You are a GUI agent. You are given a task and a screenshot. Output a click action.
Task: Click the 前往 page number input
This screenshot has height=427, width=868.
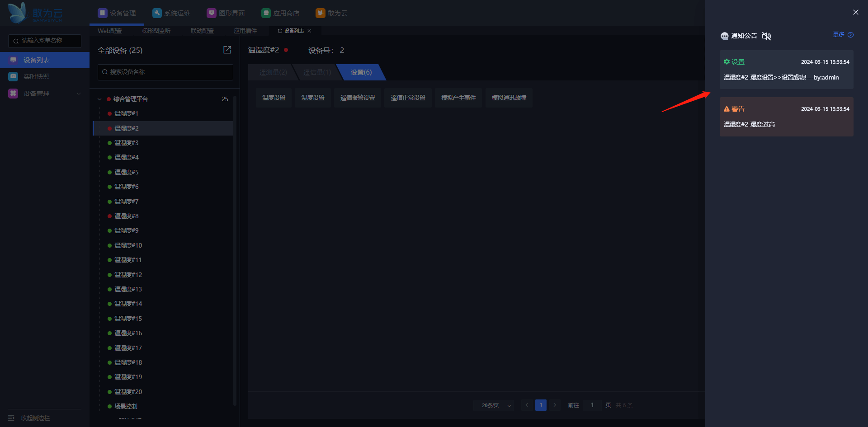[x=592, y=405]
